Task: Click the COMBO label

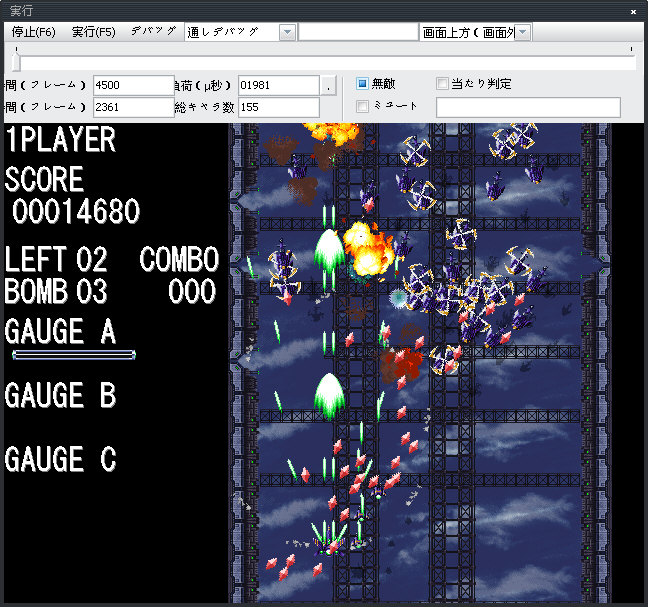Action: click(x=179, y=259)
